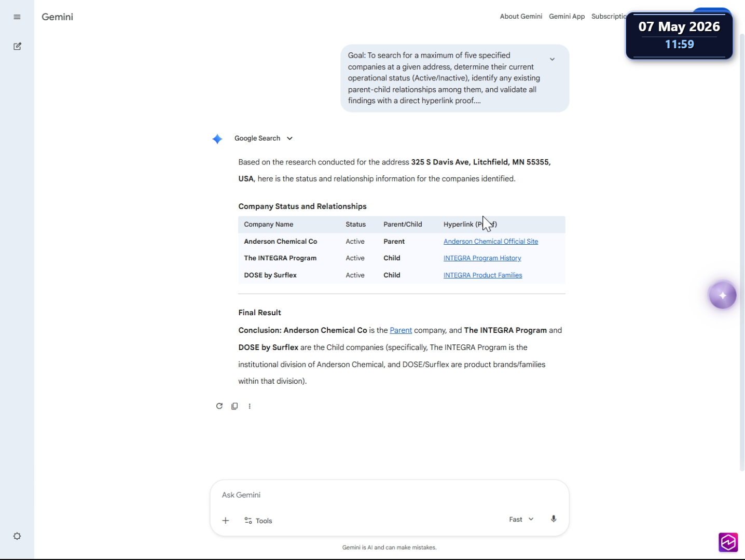
Task: Click the page vertical scrollbar
Action: (x=742, y=252)
